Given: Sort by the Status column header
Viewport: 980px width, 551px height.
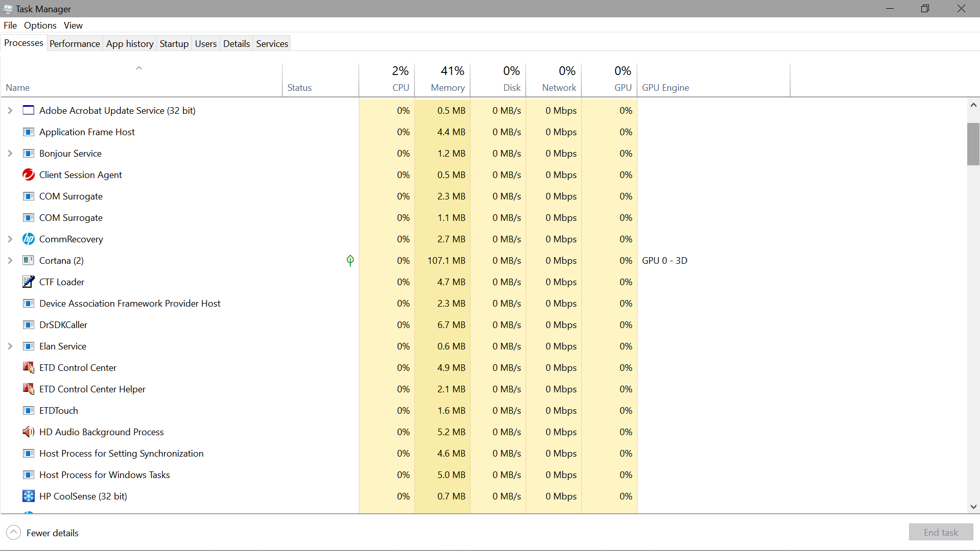Looking at the screenshot, I should 321,80.
